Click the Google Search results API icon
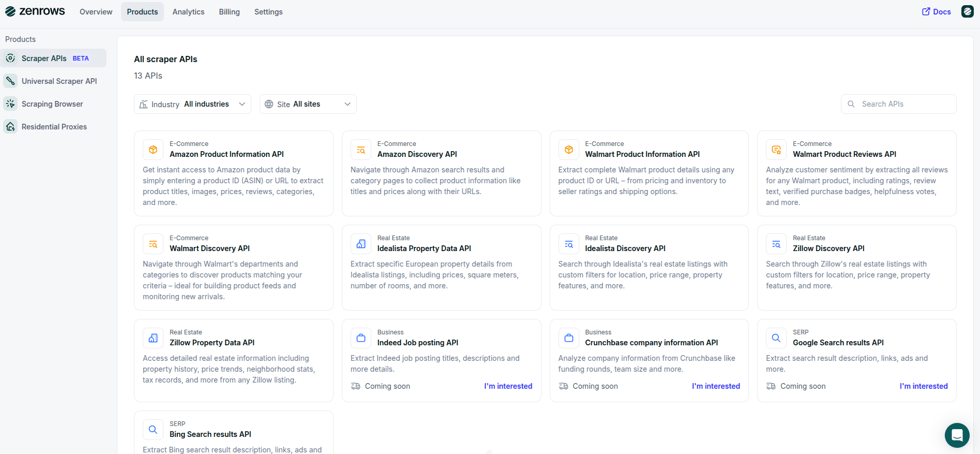This screenshot has height=454, width=980. tap(776, 338)
